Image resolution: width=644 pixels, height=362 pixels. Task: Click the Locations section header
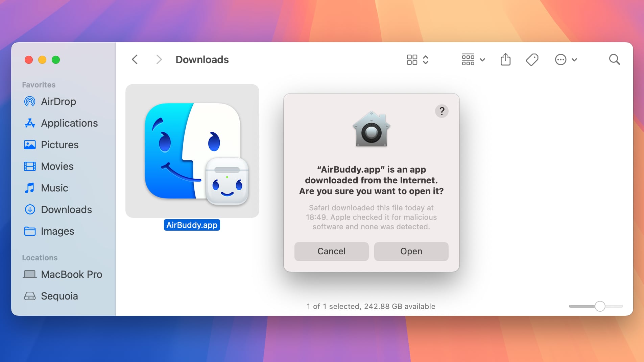click(40, 258)
